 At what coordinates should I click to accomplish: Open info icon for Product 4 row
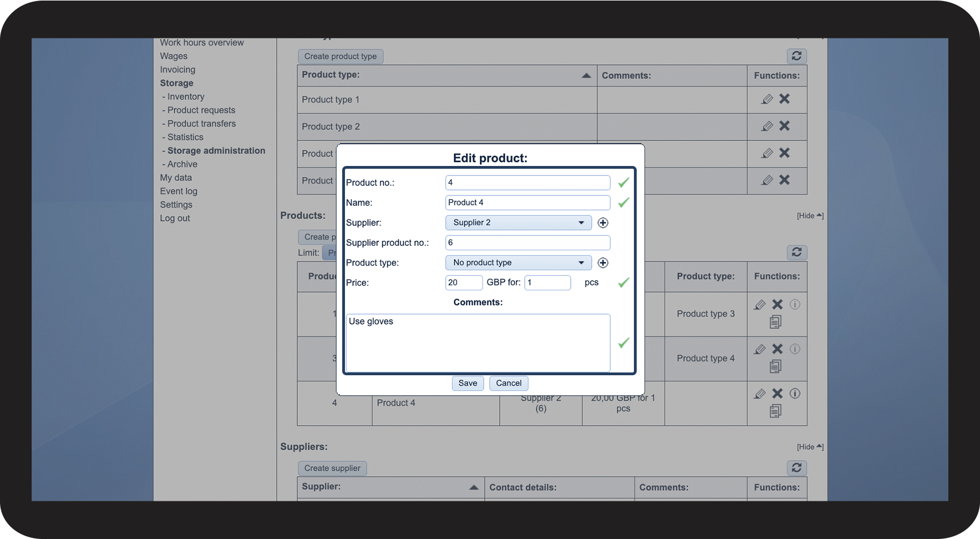[795, 394]
